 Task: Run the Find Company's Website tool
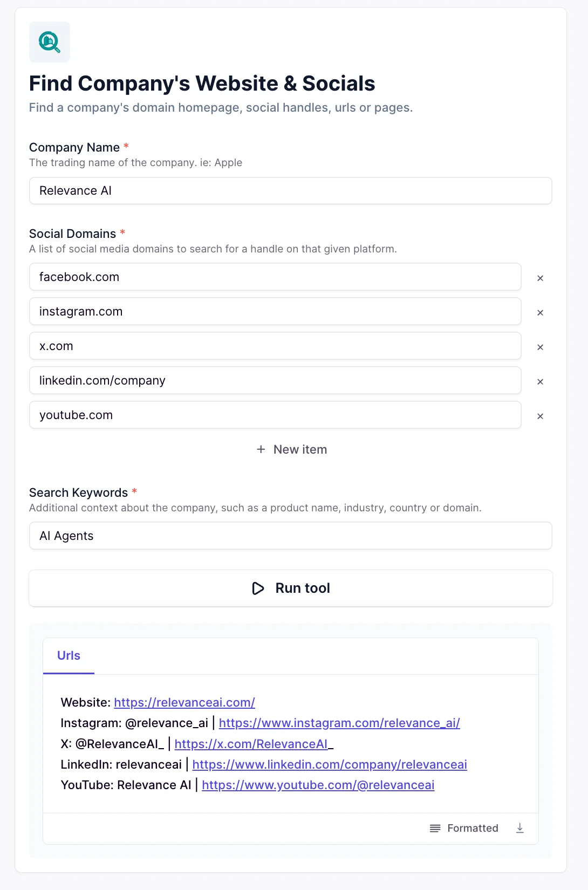tap(291, 588)
